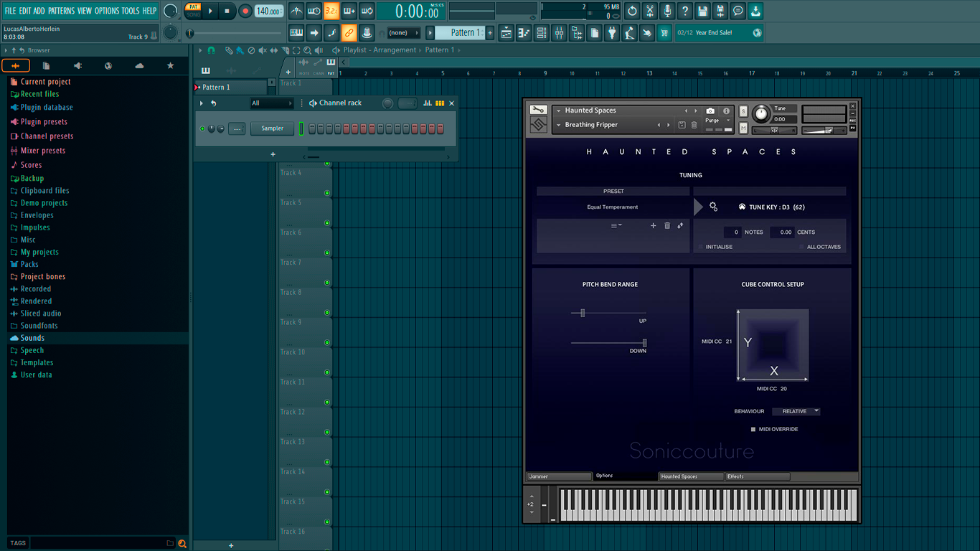Open the OPTIONS menu
Screen dimensions: 980x551
[107, 11]
